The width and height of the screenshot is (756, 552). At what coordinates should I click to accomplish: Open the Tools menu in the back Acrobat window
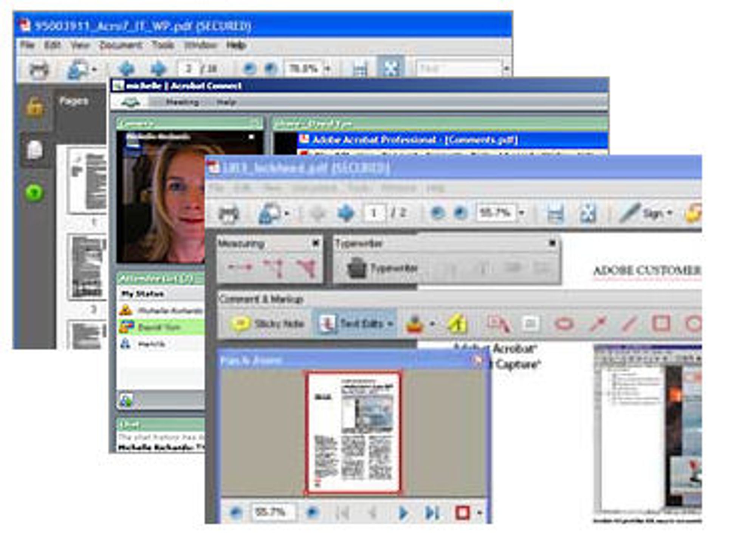[163, 45]
